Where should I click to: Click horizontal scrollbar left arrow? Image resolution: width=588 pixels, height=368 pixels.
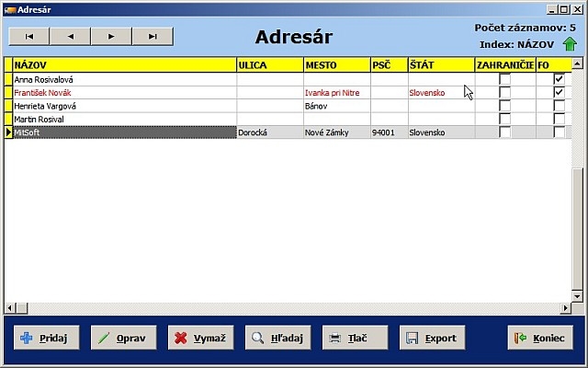tap(9, 308)
